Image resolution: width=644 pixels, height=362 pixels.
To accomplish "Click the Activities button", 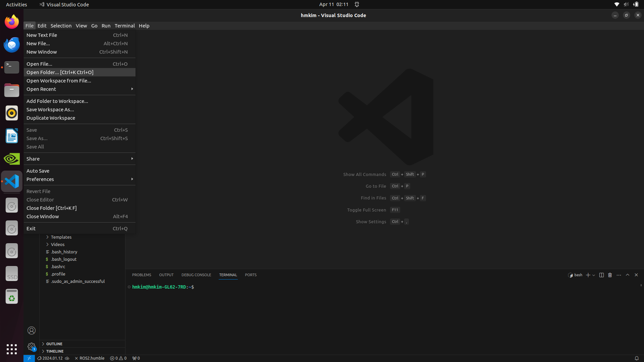I will point(16,4).
